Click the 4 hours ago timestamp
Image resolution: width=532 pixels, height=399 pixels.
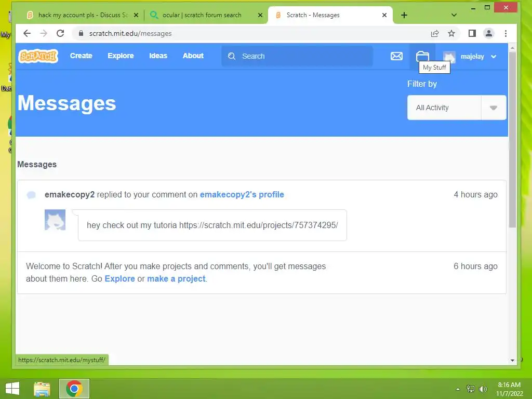pos(476,194)
